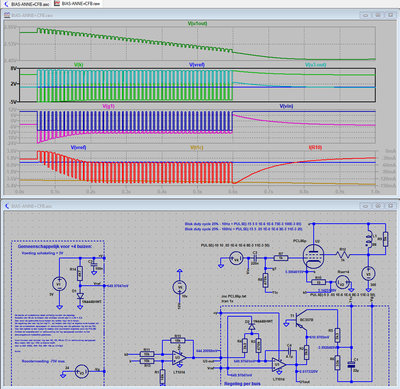Click capacitor C1 22µ symbol
This screenshot has width=400, height=389.
coord(351,365)
